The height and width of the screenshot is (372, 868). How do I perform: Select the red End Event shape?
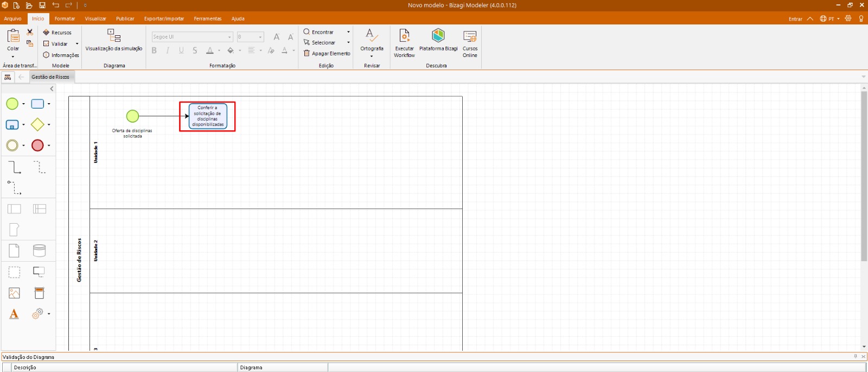pyautogui.click(x=37, y=146)
